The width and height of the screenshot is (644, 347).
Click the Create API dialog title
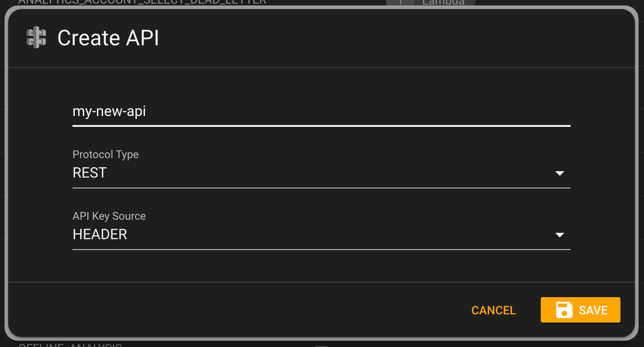coord(108,38)
